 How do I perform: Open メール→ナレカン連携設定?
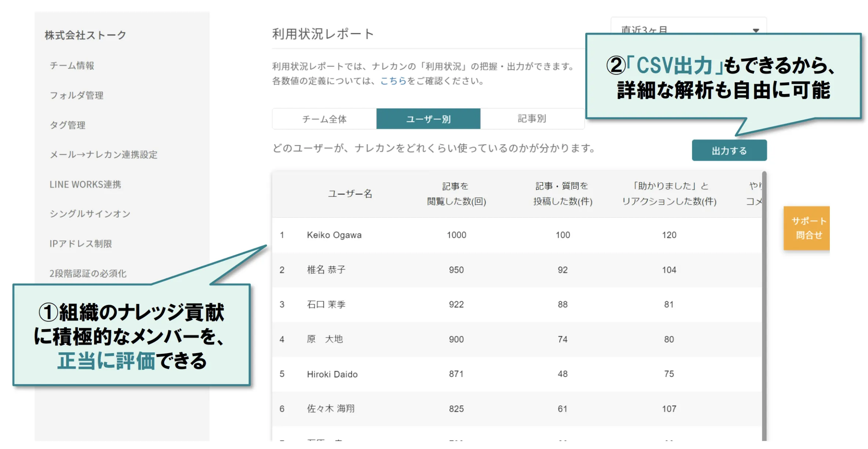tap(104, 155)
